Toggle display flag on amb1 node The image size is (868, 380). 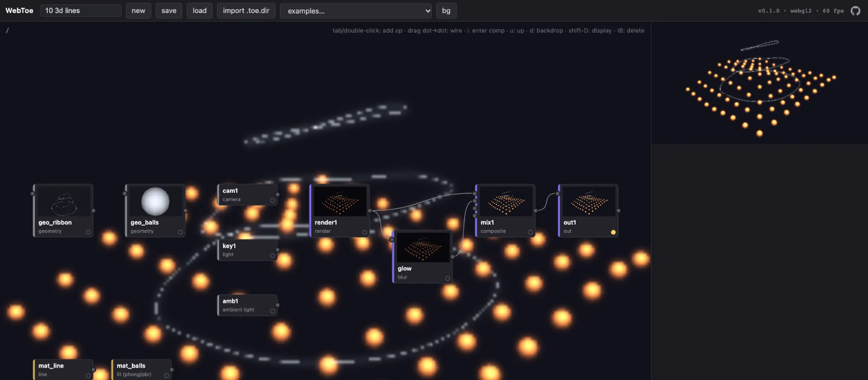272,311
